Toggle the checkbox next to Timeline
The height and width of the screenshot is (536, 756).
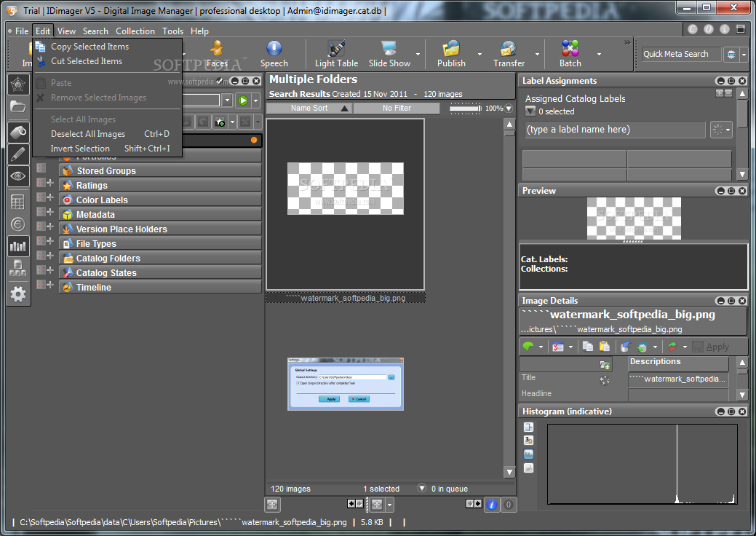41,284
